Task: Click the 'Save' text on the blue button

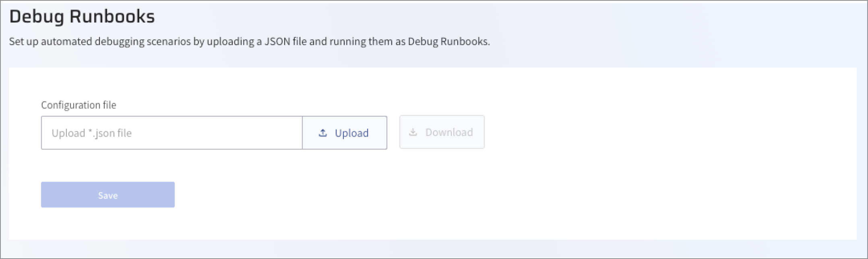Action: [108, 195]
